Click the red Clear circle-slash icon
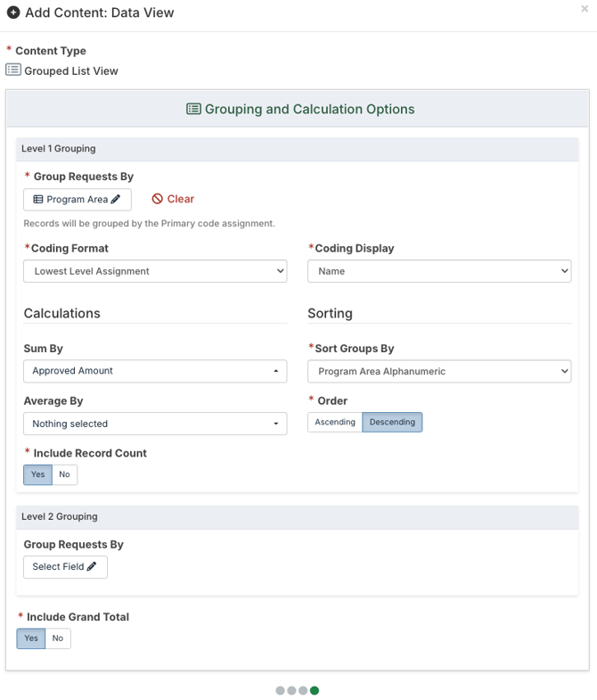The height and width of the screenshot is (700, 597). click(x=158, y=199)
